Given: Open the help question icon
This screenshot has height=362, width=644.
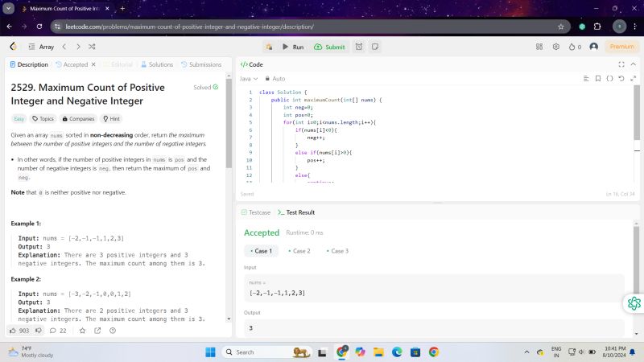Looking at the screenshot, I should 113,331.
